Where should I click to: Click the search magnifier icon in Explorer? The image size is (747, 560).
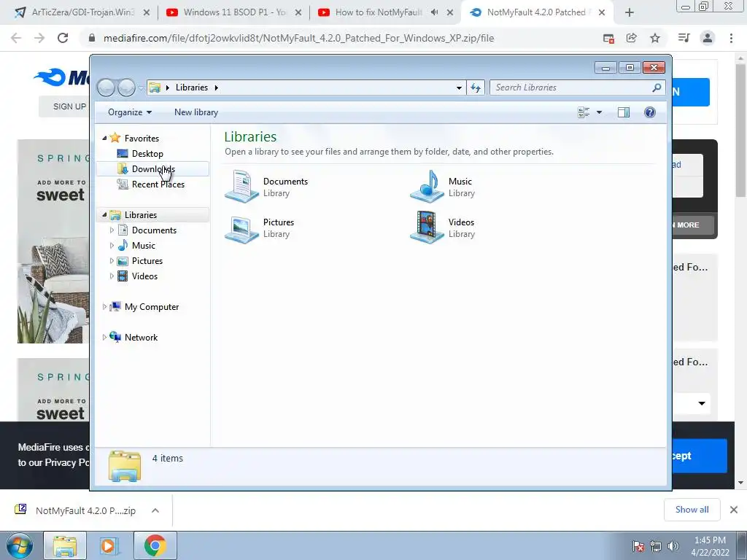click(x=657, y=87)
